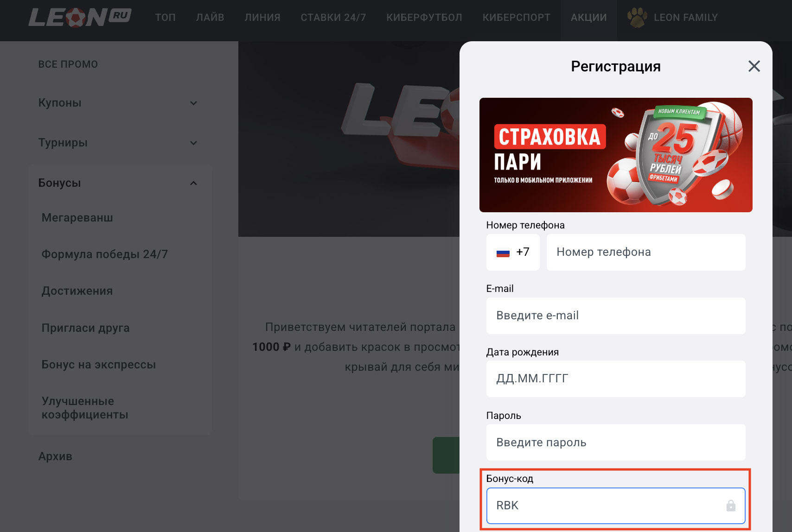
Task: Open Бонус на экспрессы item
Action: tap(99, 365)
